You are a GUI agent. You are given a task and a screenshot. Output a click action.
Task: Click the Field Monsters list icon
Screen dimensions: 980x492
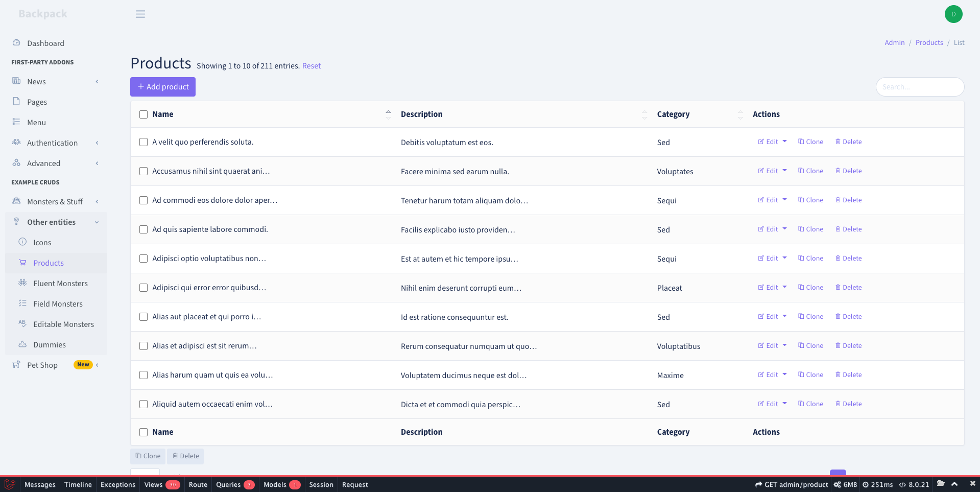[22, 303]
